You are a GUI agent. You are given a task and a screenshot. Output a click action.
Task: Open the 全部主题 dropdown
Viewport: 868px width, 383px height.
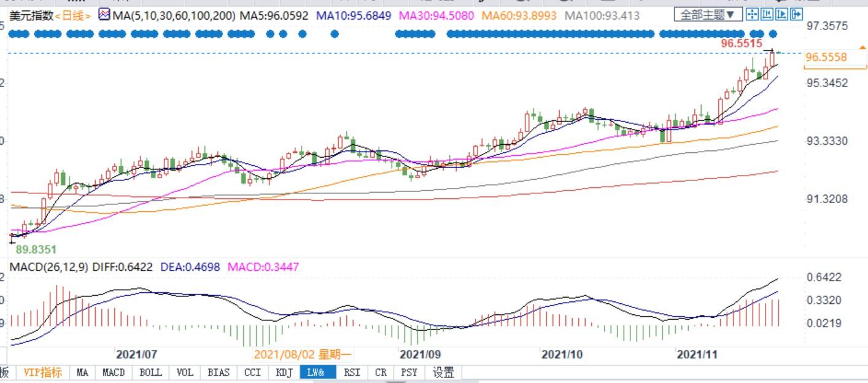[x=708, y=14]
